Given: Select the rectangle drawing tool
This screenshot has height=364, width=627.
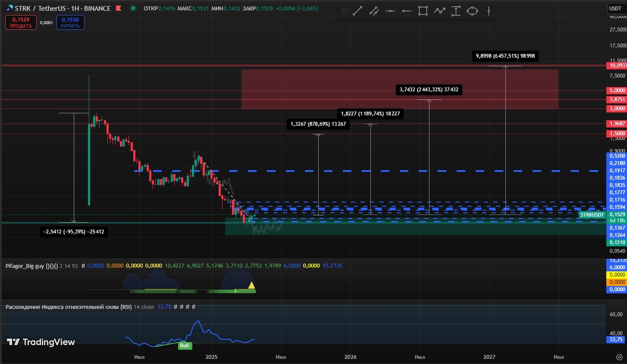Looking at the screenshot, I should click(423, 11).
